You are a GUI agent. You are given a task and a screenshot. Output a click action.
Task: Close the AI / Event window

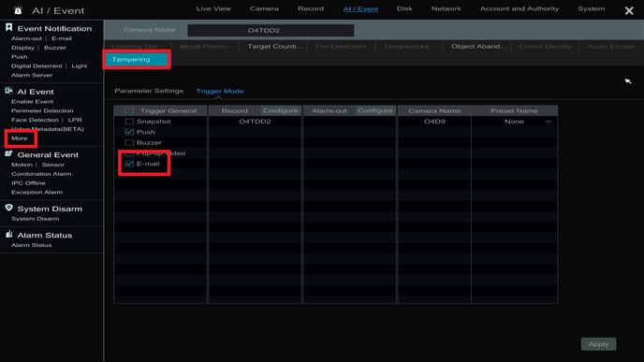[629, 10]
